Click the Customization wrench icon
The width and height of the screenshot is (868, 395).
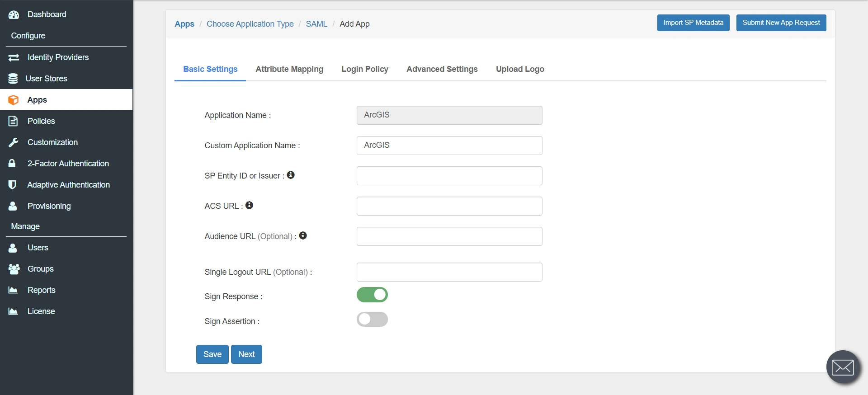click(x=13, y=142)
